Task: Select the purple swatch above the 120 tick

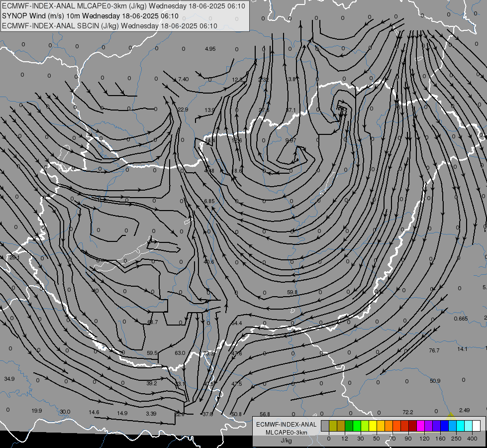Action: [429, 426]
